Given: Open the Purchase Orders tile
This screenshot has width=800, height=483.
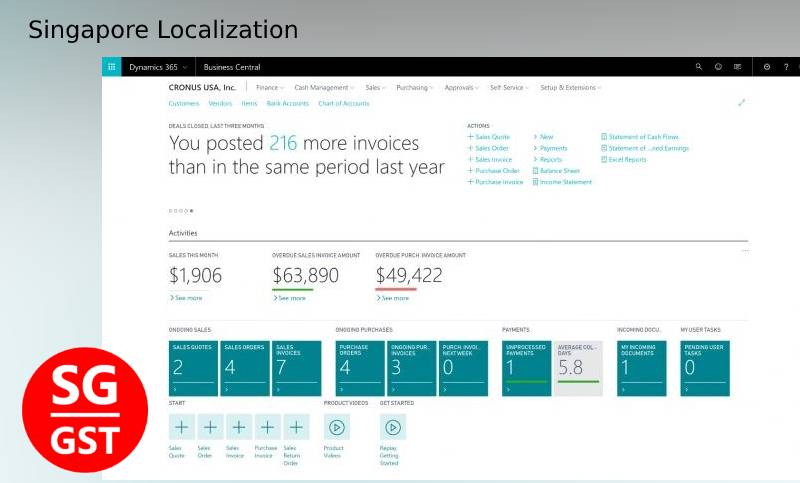Looking at the screenshot, I should [360, 368].
